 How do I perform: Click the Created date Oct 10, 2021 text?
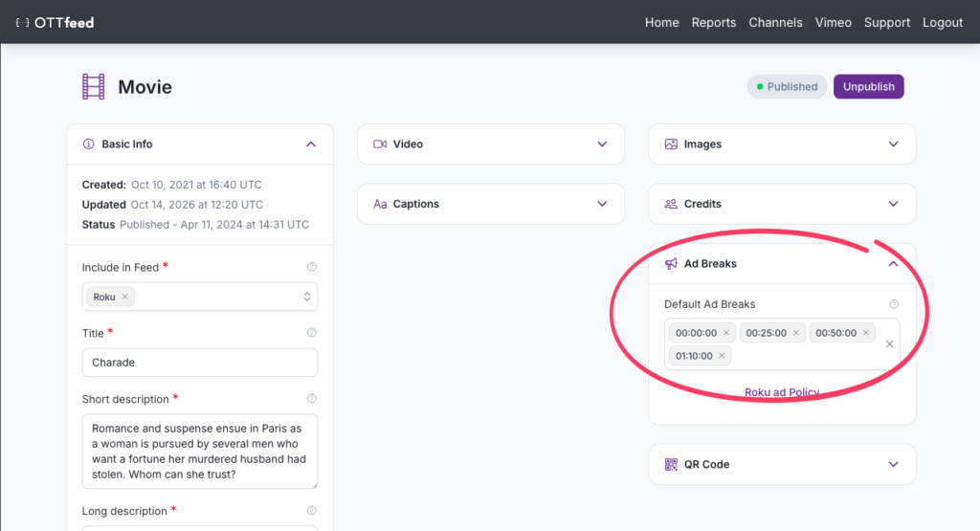pyautogui.click(x=196, y=185)
